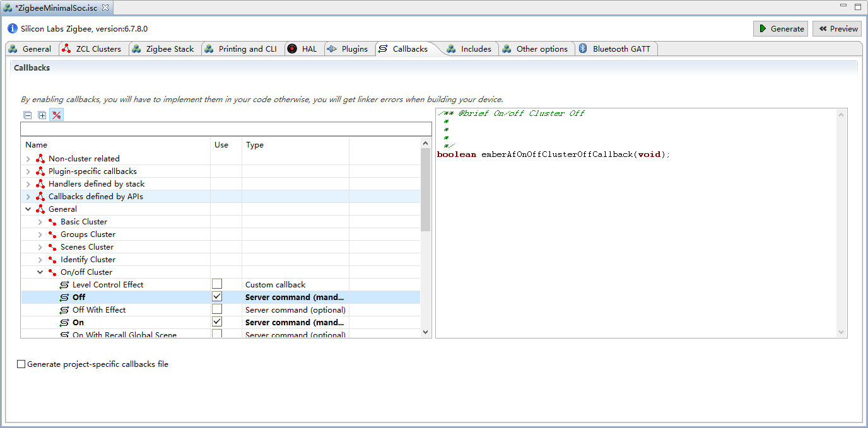Click the Bluetooth GATT tab icon
This screenshot has height=428, width=868.
(584, 49)
